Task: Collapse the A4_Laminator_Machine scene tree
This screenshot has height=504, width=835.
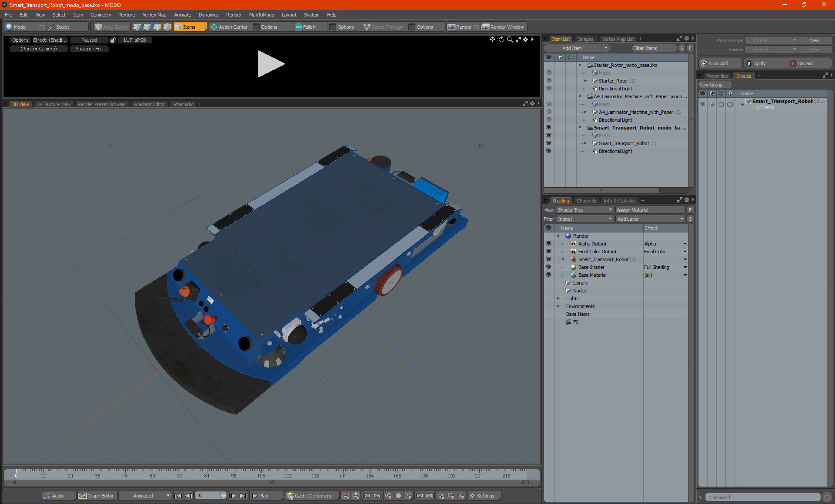Action: (x=580, y=96)
